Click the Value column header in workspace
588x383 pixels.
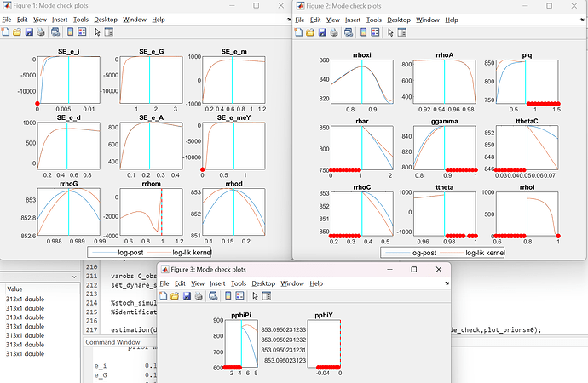point(15,289)
